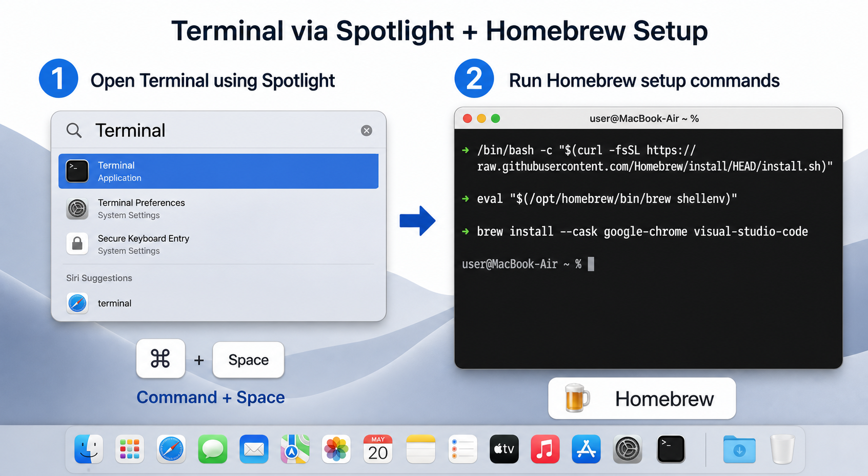Click the Space key cap
This screenshot has width=868, height=476.
[x=249, y=360]
